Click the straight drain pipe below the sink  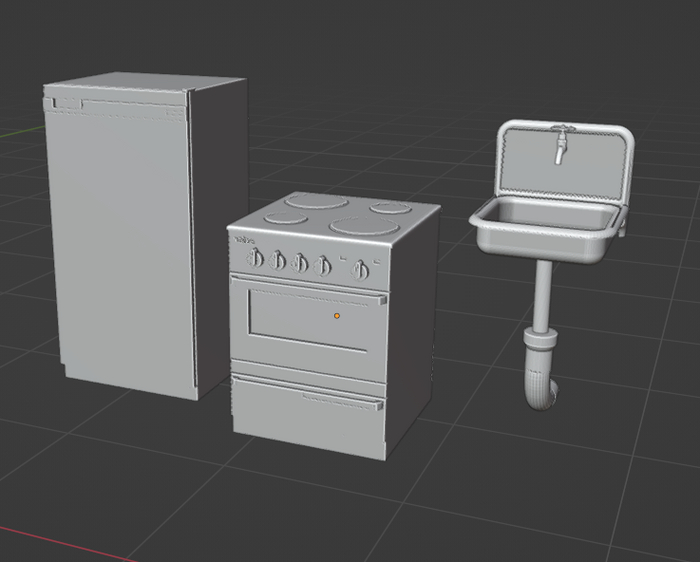pos(543,296)
